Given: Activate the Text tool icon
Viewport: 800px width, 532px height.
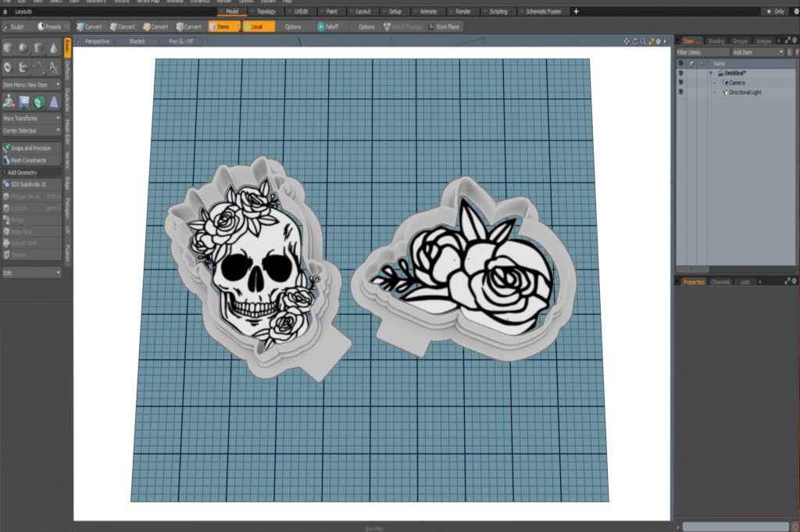Looking at the screenshot, I should coord(53,67).
